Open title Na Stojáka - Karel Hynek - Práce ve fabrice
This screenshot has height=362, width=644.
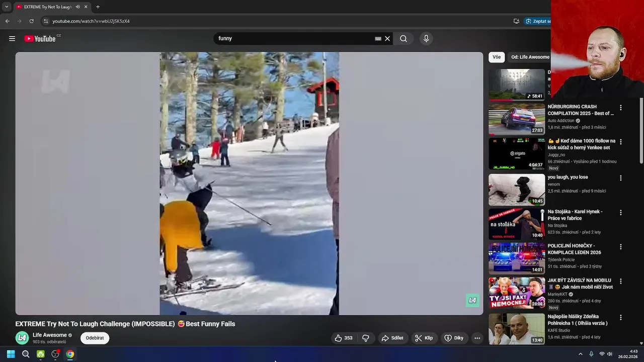tap(575, 215)
